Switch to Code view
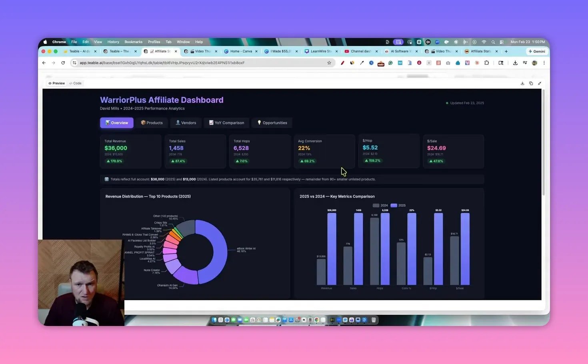Image resolution: width=588 pixels, height=364 pixels. pyautogui.click(x=76, y=83)
